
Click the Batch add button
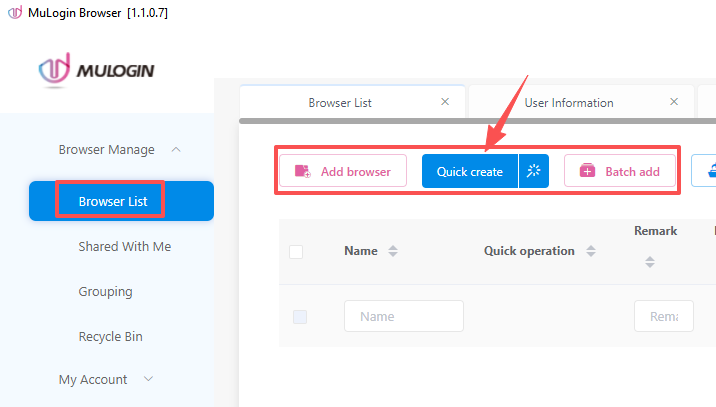tap(621, 171)
